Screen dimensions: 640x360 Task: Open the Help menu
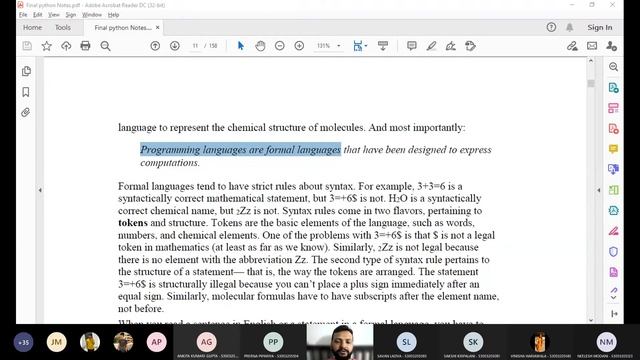[x=113, y=15]
